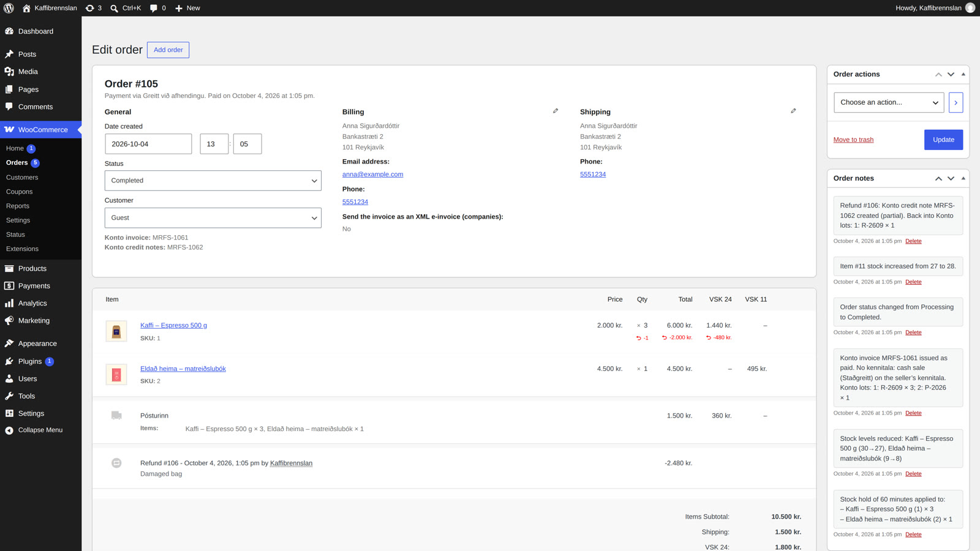Image resolution: width=980 pixels, height=551 pixels.
Task: Collapse the Order notes panel triangle
Action: pyautogui.click(x=963, y=178)
